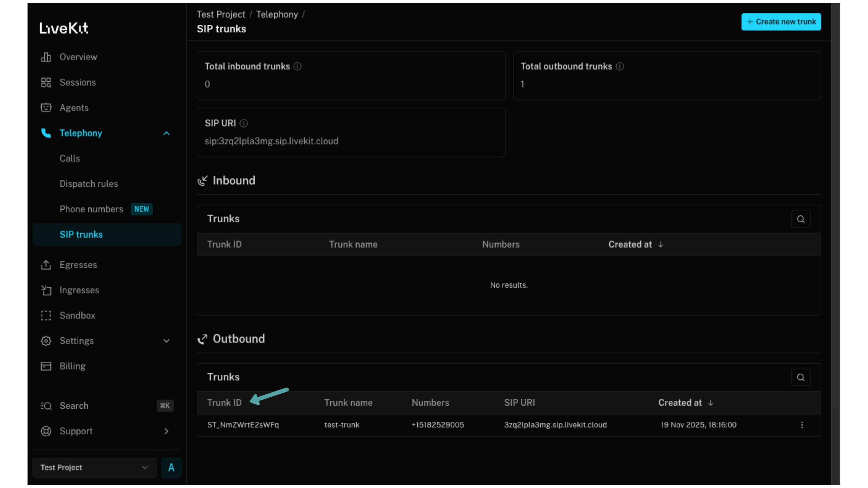The width and height of the screenshot is (868, 488).
Task: Click the SIP URI info icon
Action: pyautogui.click(x=244, y=123)
